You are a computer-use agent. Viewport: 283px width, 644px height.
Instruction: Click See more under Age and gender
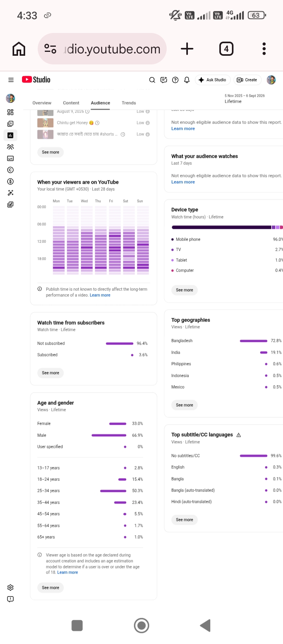(x=51, y=587)
